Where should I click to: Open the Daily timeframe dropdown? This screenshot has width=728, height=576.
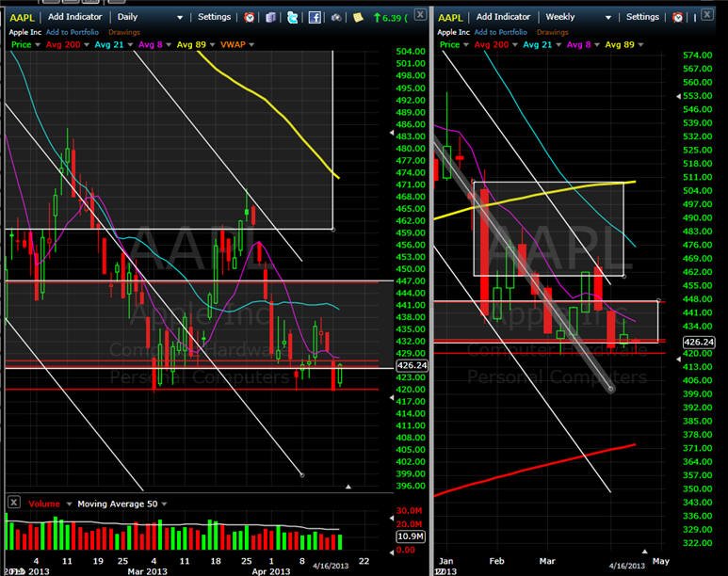(x=180, y=18)
